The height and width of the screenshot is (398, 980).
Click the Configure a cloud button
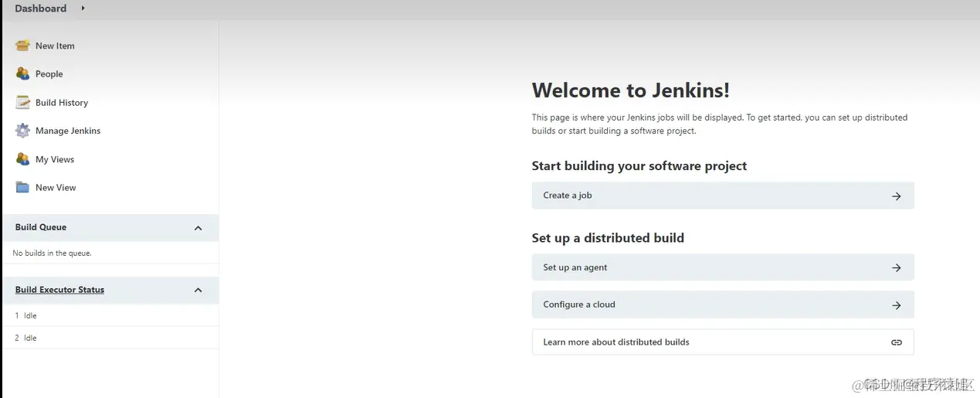click(723, 304)
